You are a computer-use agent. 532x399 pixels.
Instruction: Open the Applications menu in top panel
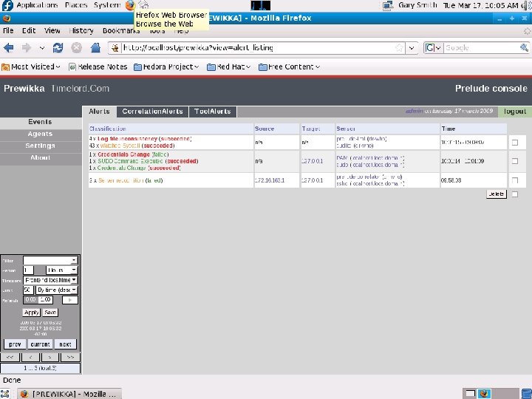[x=38, y=5]
